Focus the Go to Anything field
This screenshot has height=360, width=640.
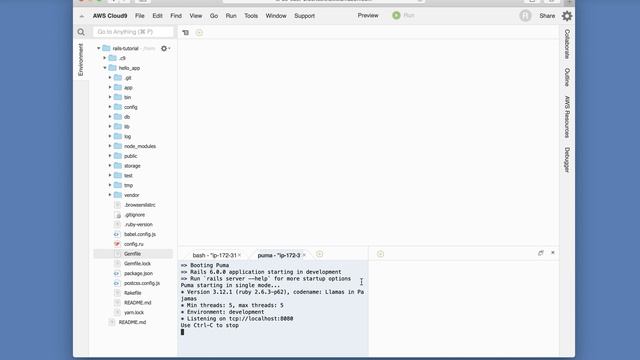click(133, 32)
